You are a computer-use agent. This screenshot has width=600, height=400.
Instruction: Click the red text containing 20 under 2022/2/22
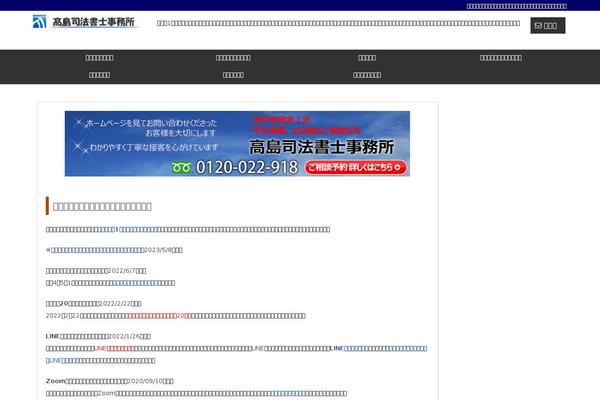click(x=160, y=316)
